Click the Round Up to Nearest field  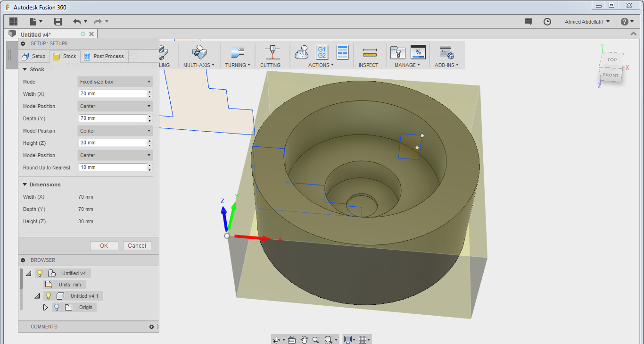click(113, 168)
